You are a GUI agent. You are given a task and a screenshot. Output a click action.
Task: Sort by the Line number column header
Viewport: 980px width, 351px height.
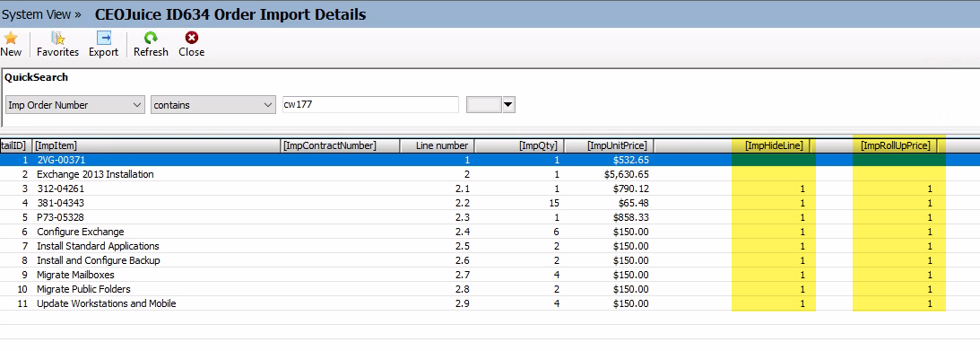[437, 145]
